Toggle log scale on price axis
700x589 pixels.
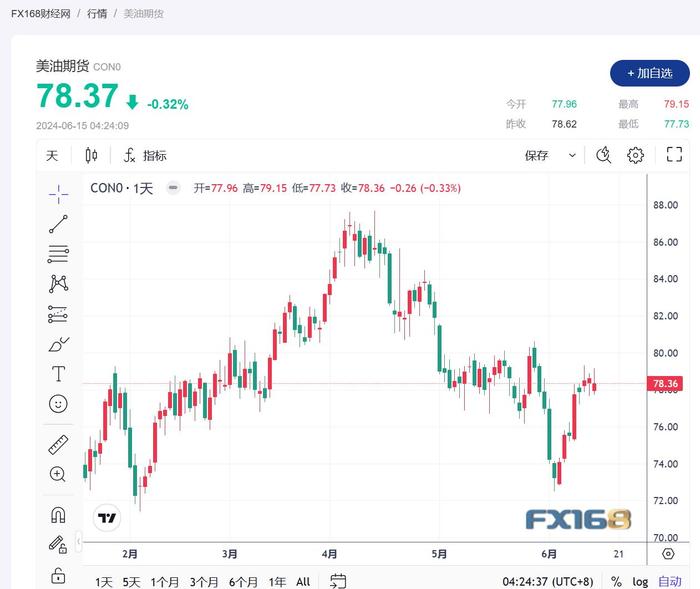[x=640, y=581]
